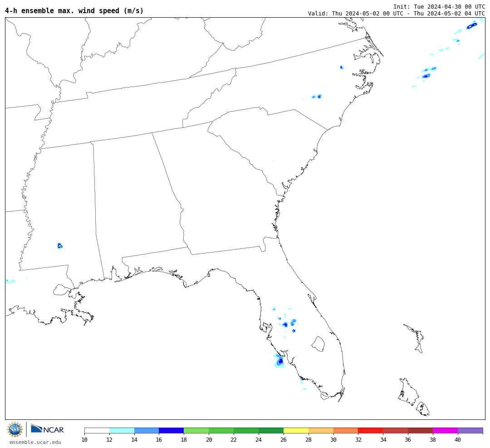The height and width of the screenshot is (448, 490).
Task: Select the magenta 38-40 colorbar swatch
Action: pyautogui.click(x=446, y=431)
